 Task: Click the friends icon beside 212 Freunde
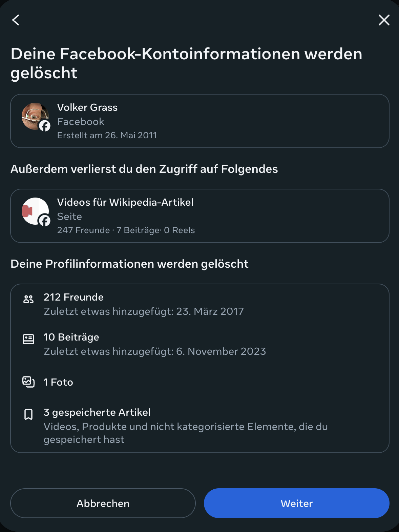(28, 299)
